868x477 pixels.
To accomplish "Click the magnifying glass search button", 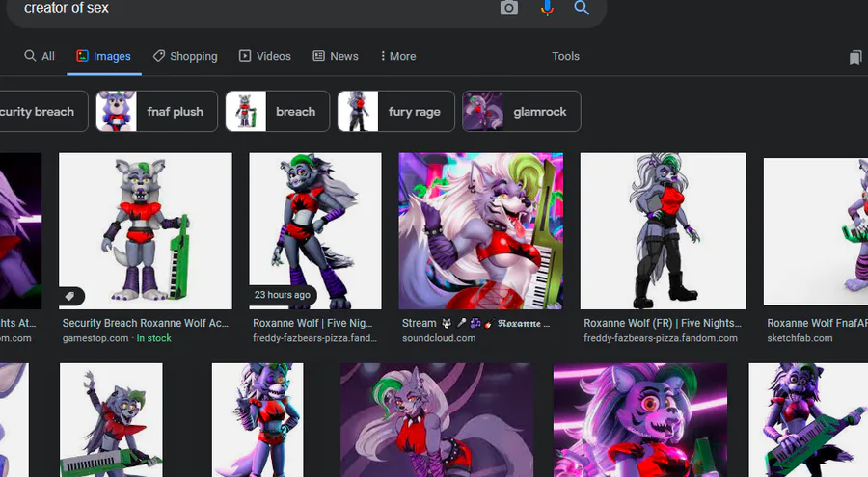I will pos(582,8).
